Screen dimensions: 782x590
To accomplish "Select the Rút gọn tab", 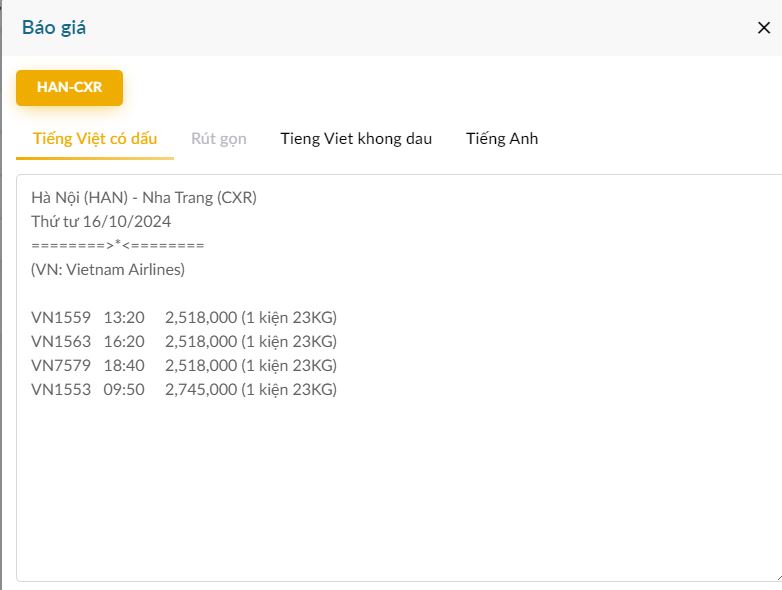I will (x=218, y=139).
